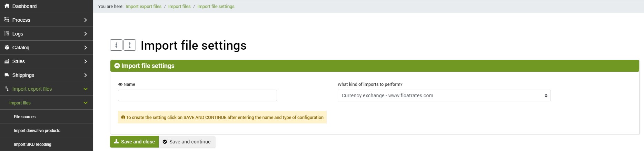The width and height of the screenshot is (644, 151).
Task: Click the Dashboard home icon
Action: pyautogui.click(x=7, y=6)
